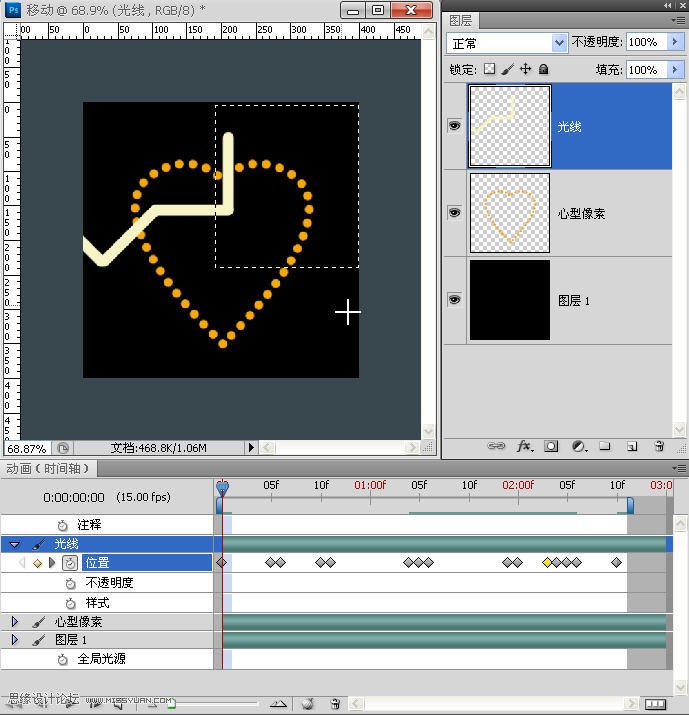Open the blend mode dropdown 正常
Screen dimensions: 689x715
tap(507, 43)
